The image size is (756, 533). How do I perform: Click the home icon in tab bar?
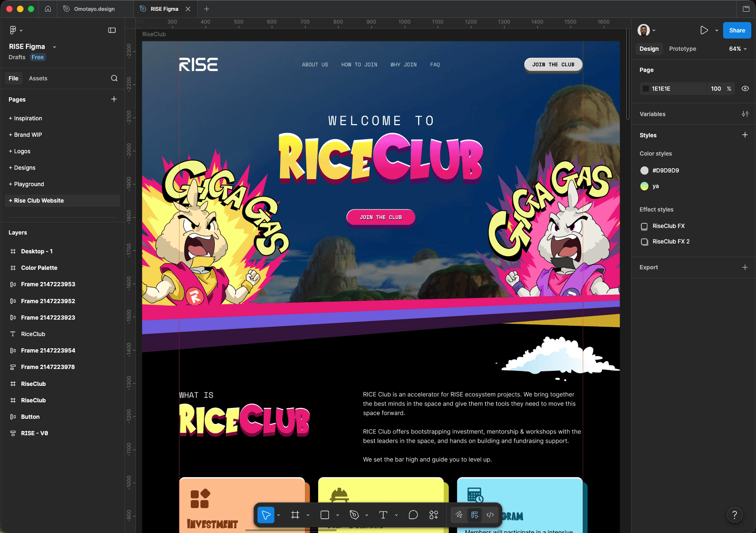click(x=48, y=9)
